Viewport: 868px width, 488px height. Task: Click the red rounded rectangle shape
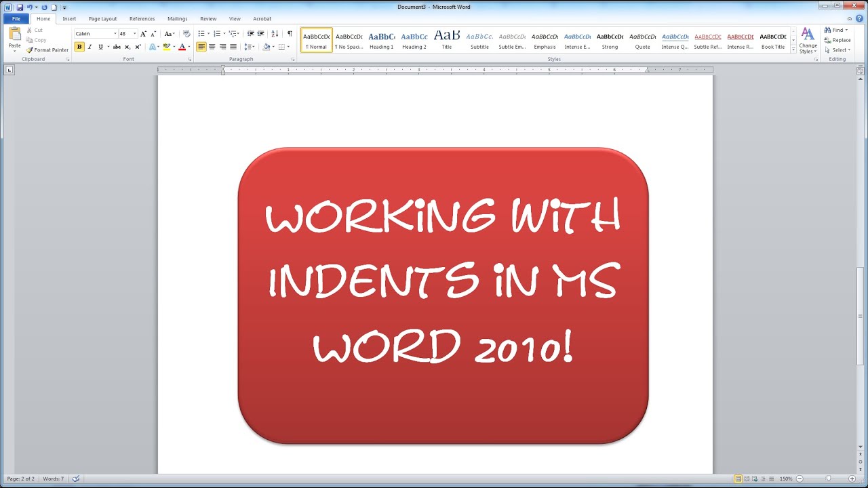[443, 296]
